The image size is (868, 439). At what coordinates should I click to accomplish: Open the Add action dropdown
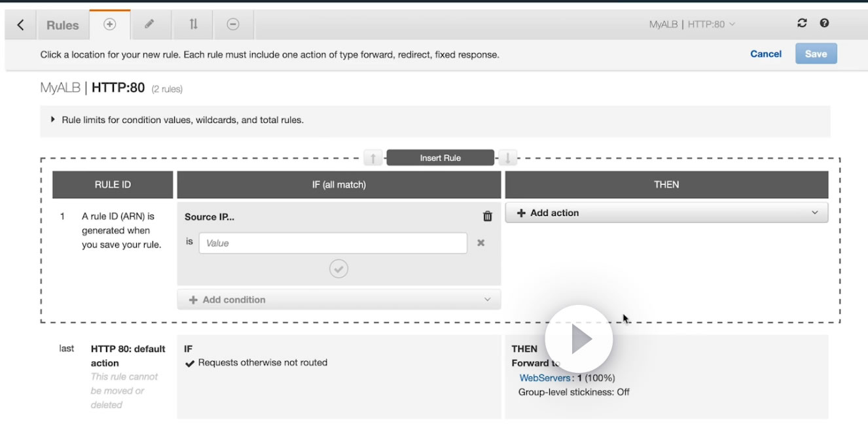[x=666, y=213]
